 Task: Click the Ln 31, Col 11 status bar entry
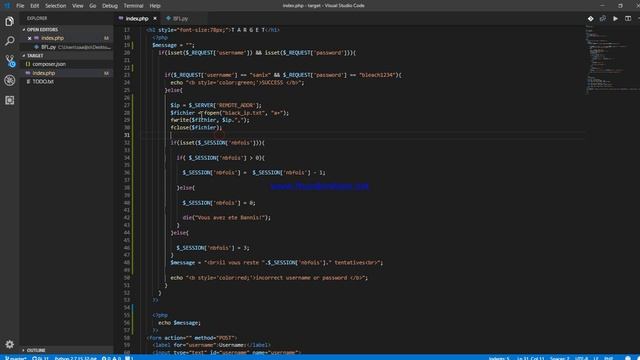tap(531, 358)
